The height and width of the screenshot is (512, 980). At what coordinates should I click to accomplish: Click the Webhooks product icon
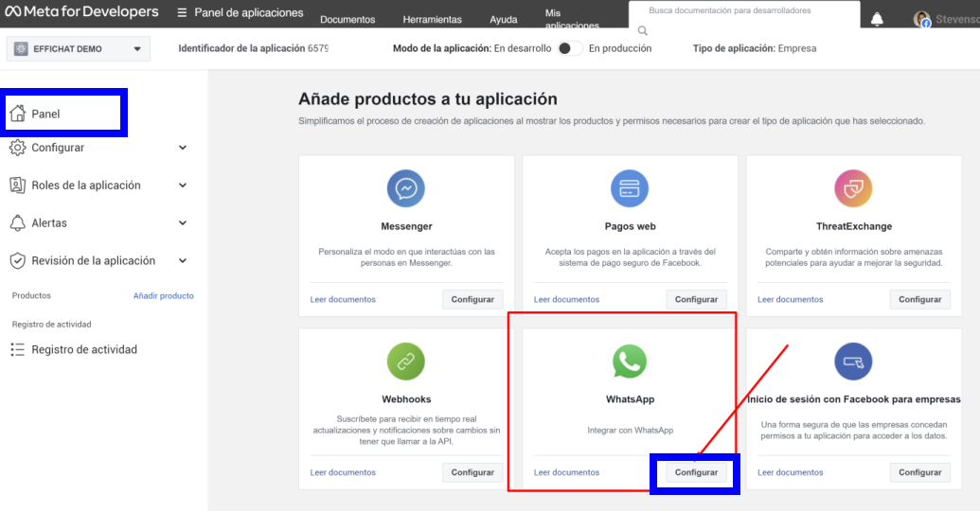click(405, 361)
